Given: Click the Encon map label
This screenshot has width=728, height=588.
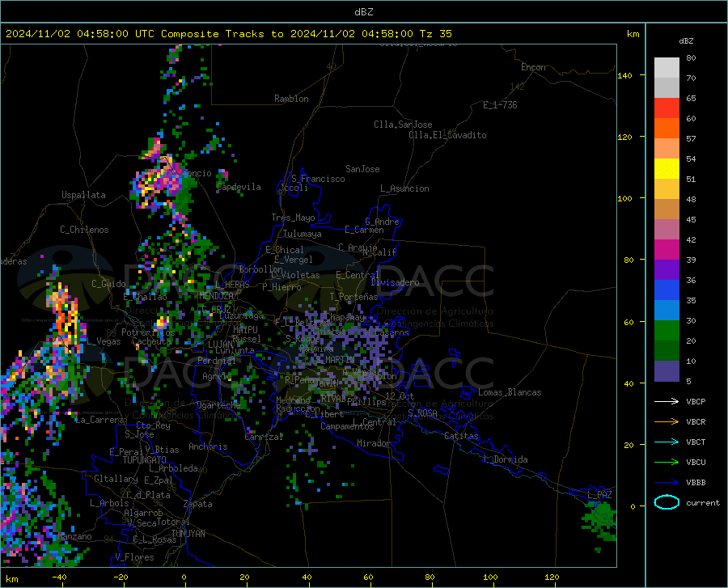Looking at the screenshot, I should [x=533, y=67].
